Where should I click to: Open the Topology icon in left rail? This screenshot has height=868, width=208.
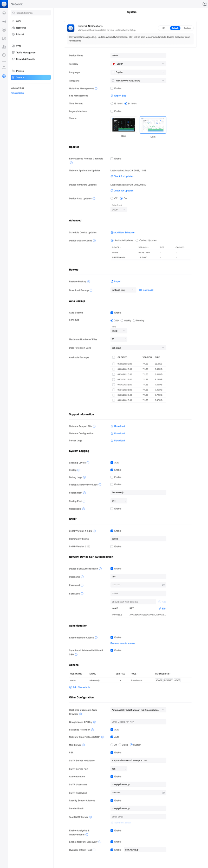coord(4,22)
